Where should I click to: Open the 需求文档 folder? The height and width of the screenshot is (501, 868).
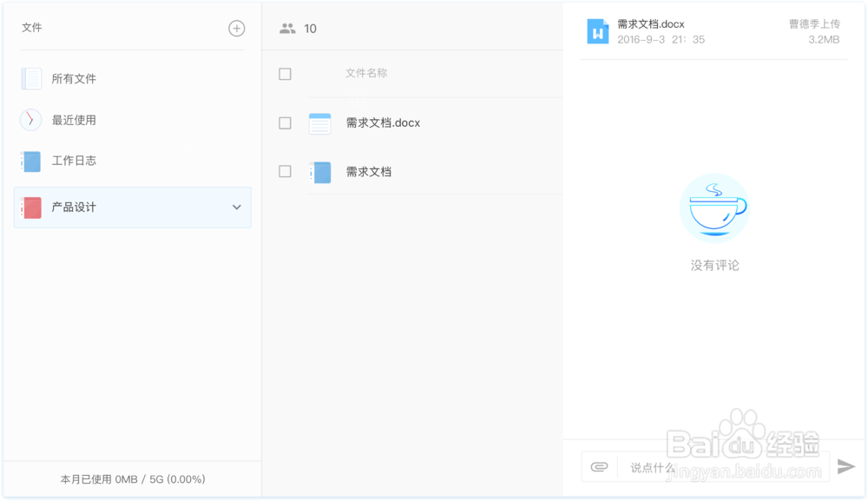(369, 172)
